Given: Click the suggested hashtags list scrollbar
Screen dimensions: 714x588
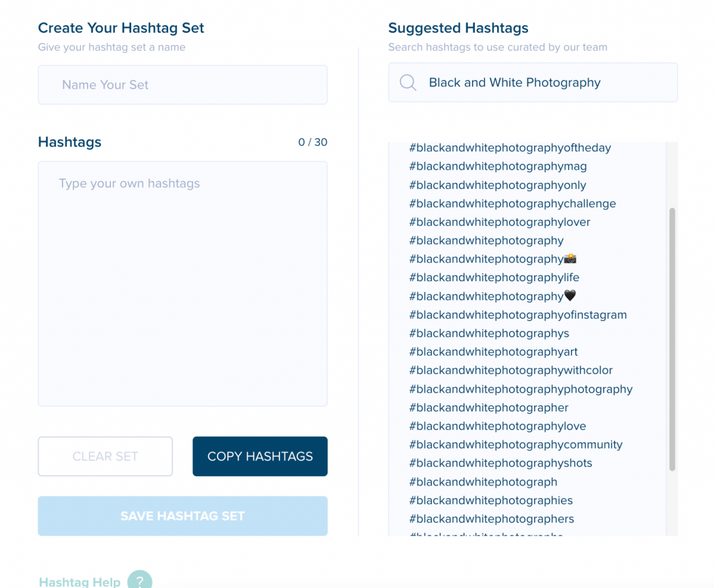Looking at the screenshot, I should [672, 339].
